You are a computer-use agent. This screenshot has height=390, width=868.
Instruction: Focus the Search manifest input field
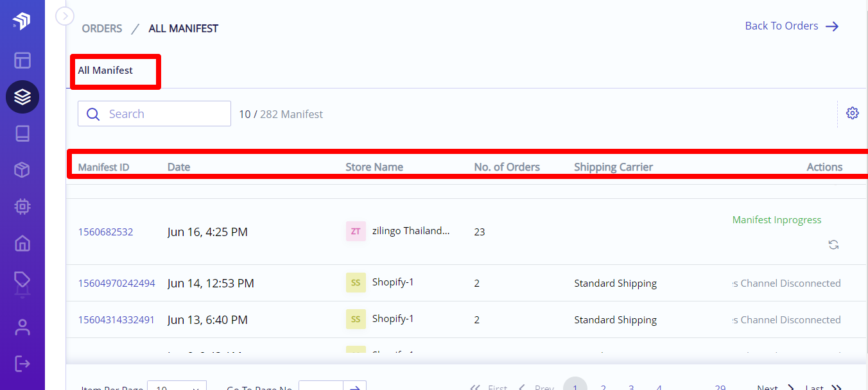pos(154,114)
